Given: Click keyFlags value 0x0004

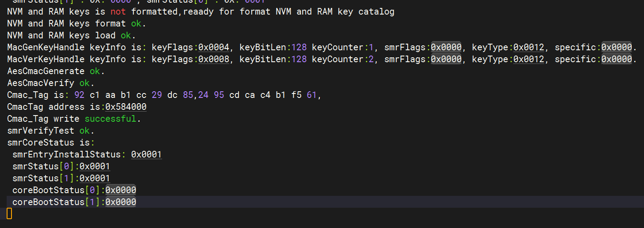Looking at the screenshot, I should 214,47.
